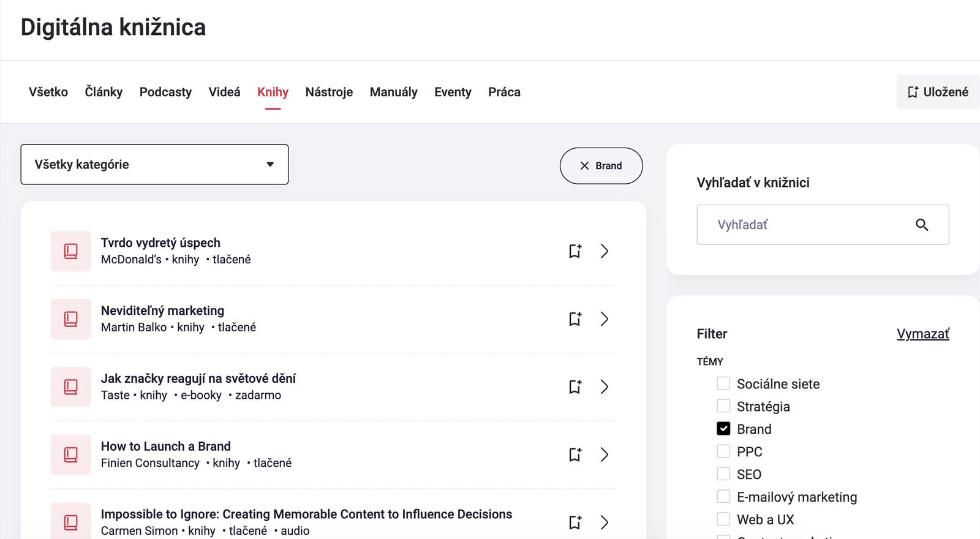Open the Neviditeľný marketing chevron arrow

pos(605,319)
